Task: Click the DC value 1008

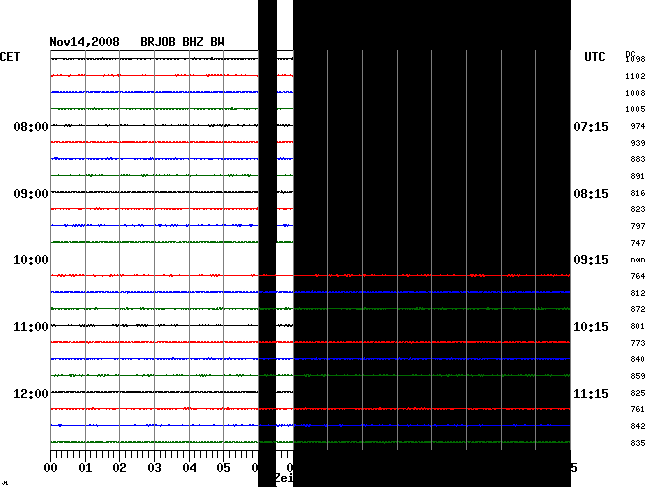Action: [635, 93]
